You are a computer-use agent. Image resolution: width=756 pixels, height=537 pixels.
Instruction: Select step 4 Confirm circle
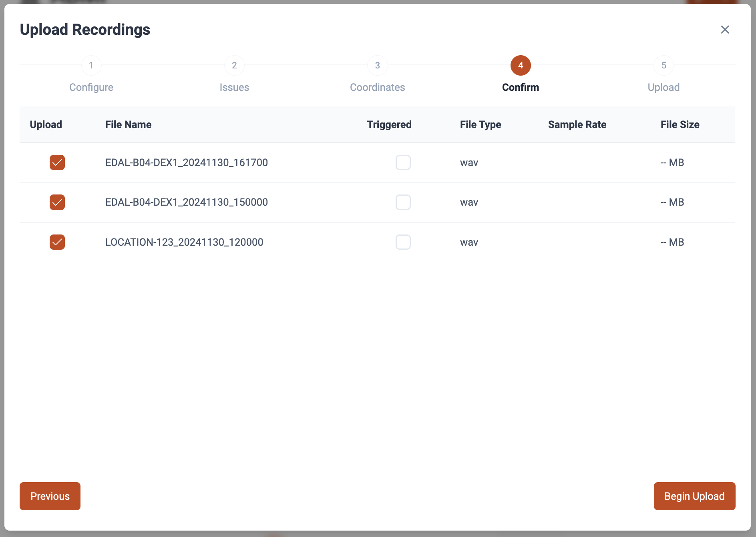[x=521, y=66]
